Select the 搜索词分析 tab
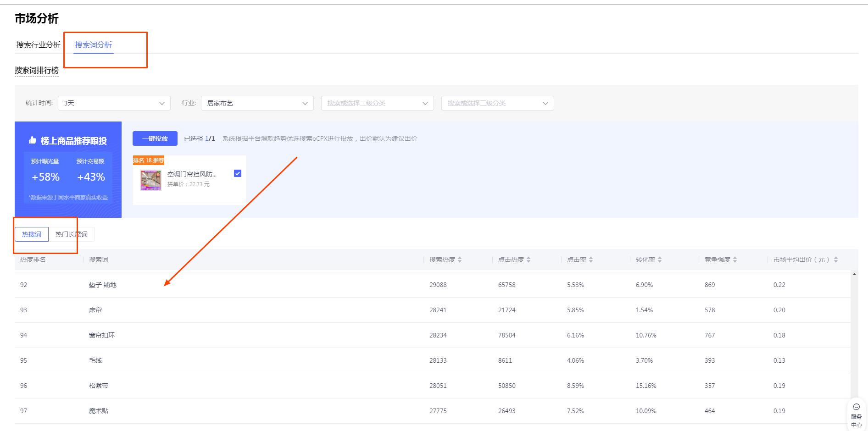The width and height of the screenshot is (868, 431). pos(94,45)
